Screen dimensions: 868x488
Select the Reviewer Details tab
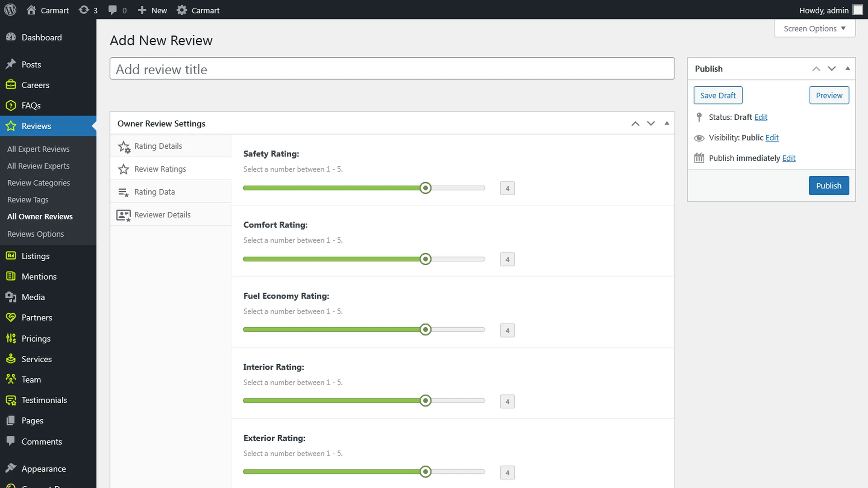click(x=170, y=215)
